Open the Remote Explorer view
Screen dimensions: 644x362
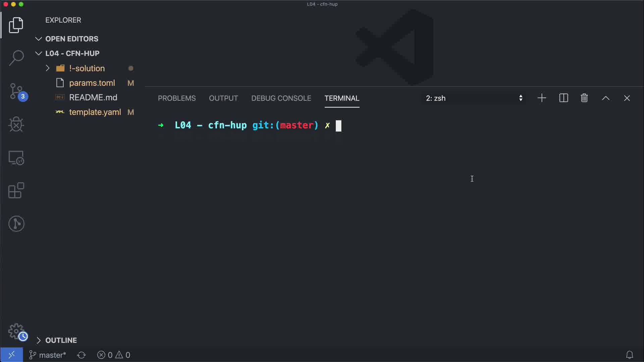(16, 158)
